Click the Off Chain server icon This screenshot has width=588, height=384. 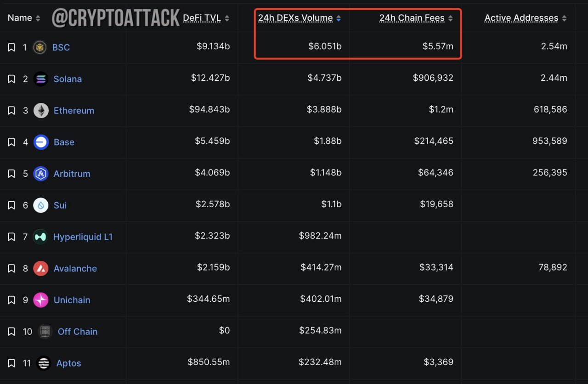[45, 332]
